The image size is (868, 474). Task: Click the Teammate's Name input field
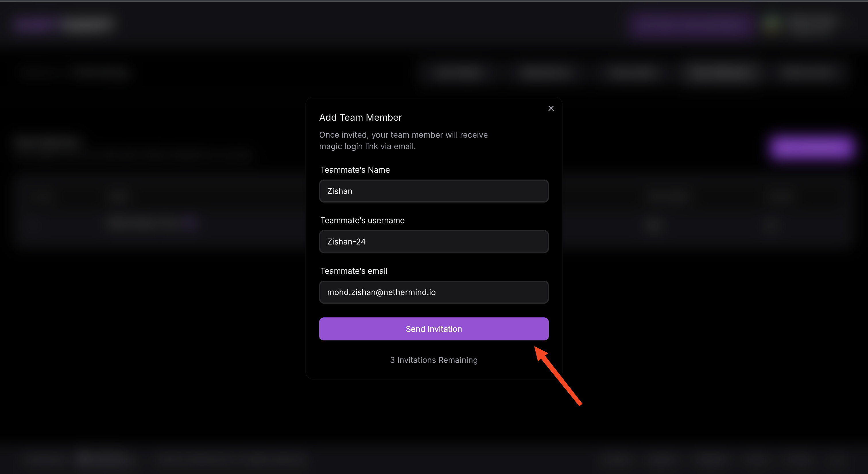pos(434,191)
